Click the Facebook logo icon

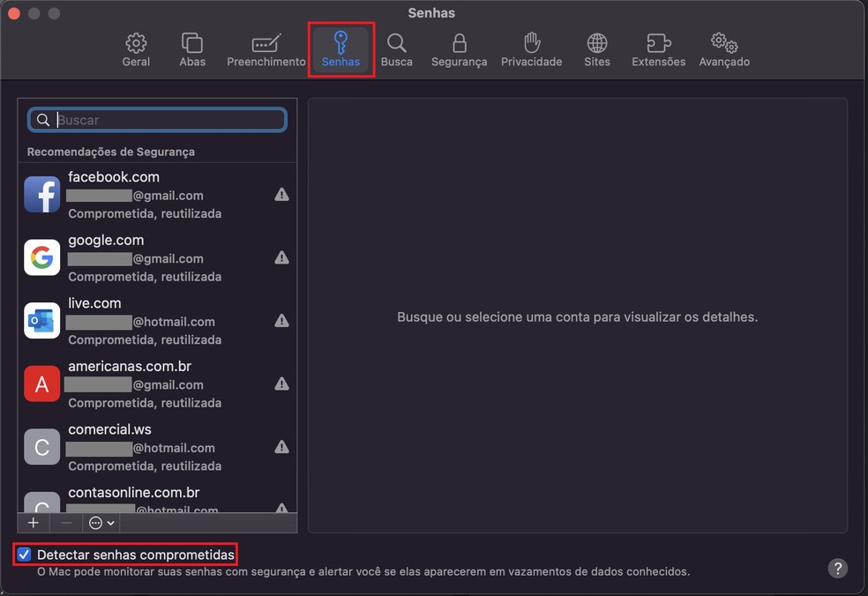tap(42, 194)
